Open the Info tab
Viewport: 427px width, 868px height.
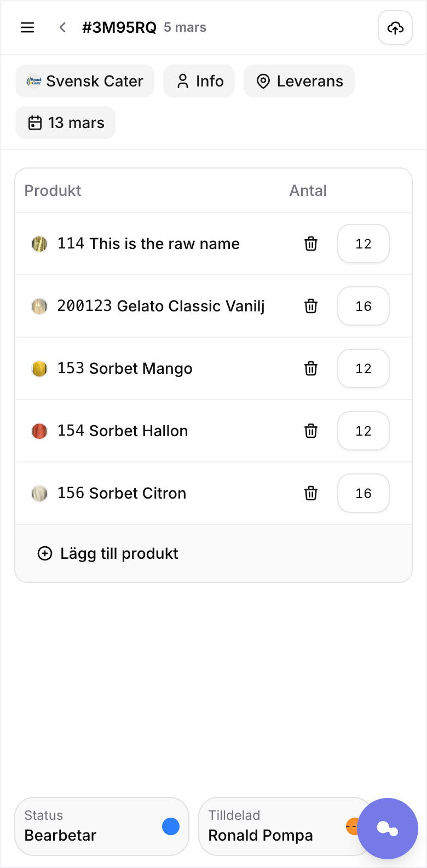(199, 81)
